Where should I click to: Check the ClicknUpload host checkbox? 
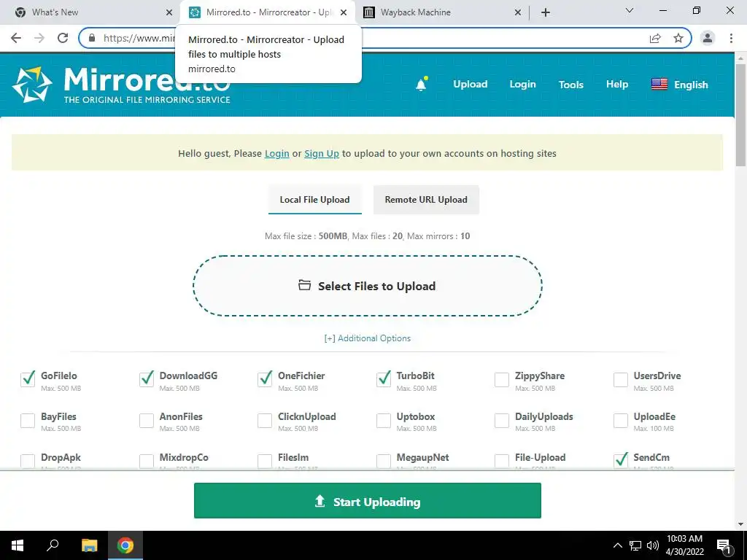[x=264, y=421]
